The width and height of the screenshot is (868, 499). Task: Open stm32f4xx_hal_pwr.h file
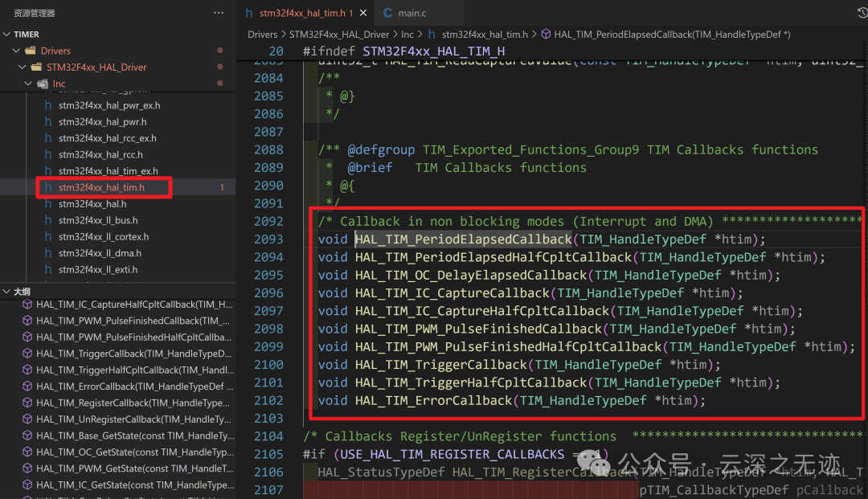(x=102, y=121)
